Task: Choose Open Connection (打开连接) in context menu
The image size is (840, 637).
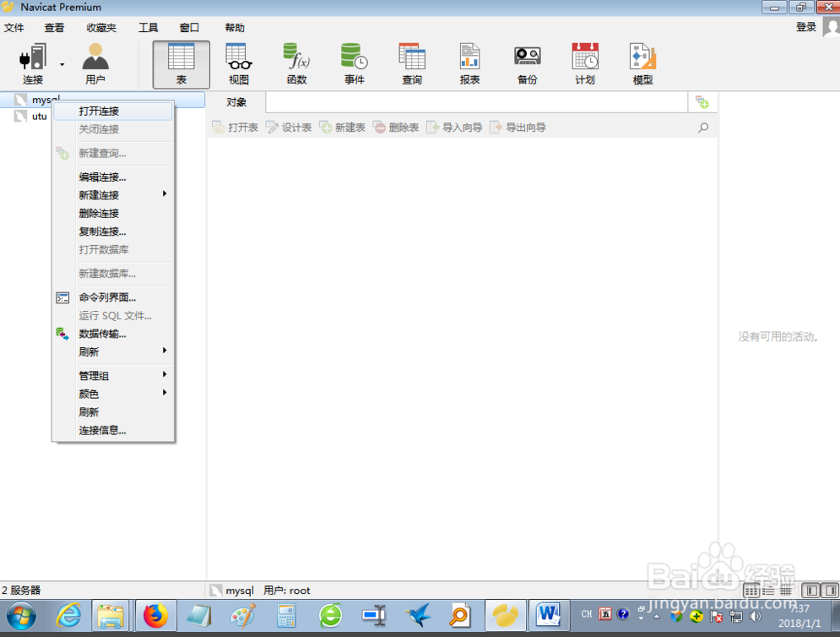Action: (113, 111)
